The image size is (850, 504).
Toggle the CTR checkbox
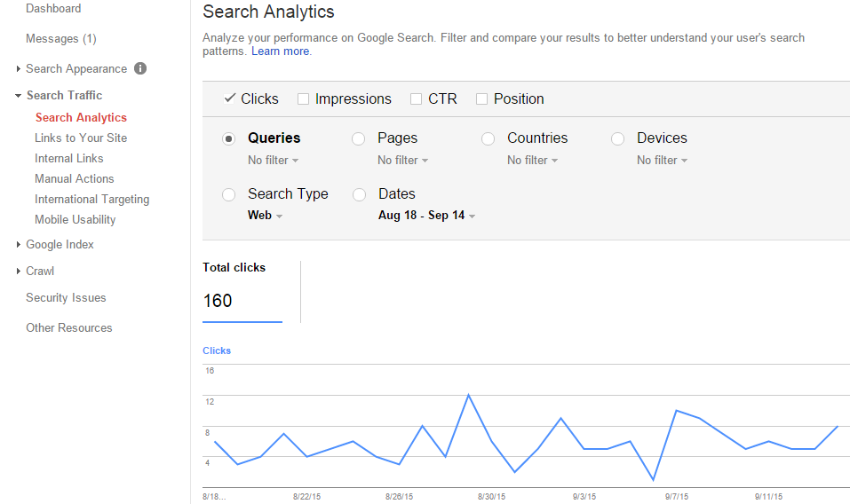(x=416, y=99)
